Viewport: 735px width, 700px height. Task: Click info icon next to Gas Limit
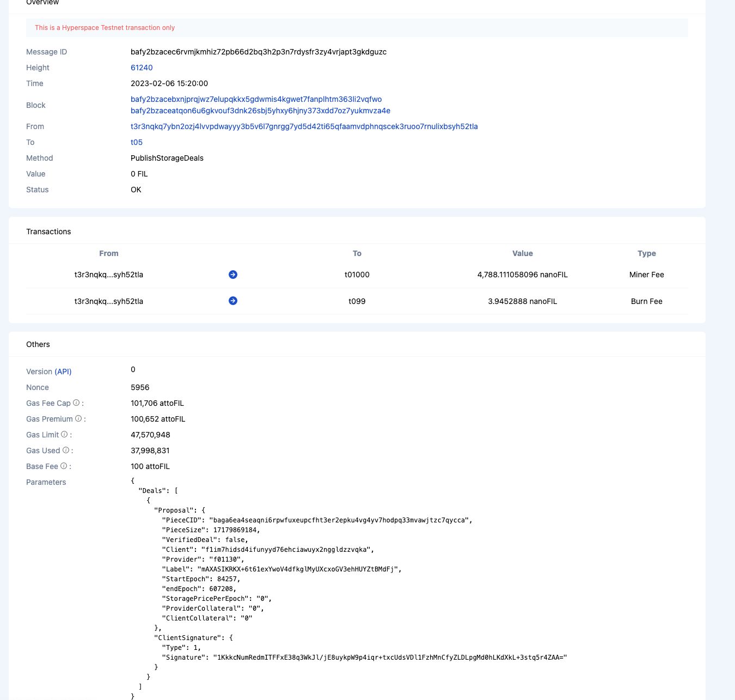pos(64,435)
